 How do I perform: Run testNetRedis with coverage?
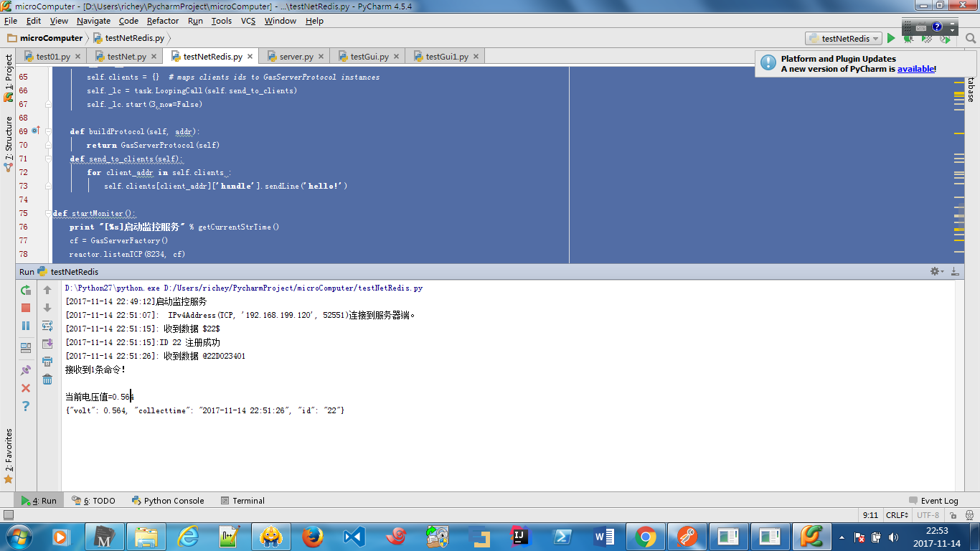click(x=927, y=38)
